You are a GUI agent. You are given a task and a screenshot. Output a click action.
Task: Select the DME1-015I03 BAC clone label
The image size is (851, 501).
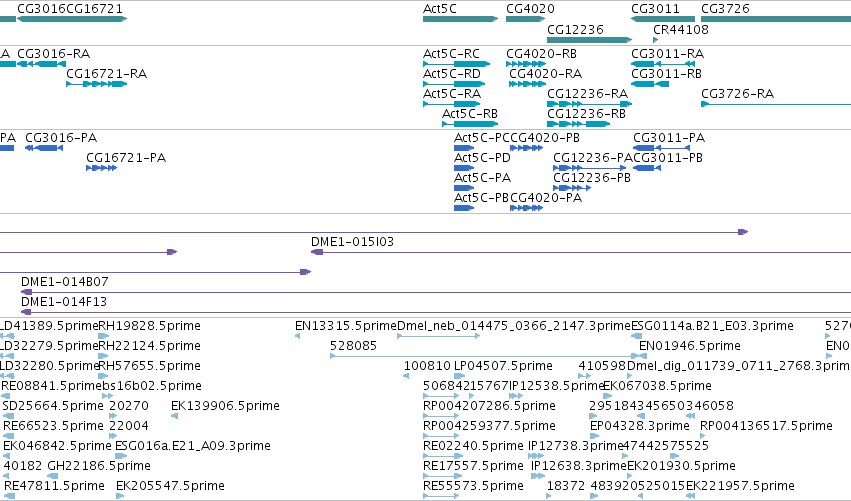point(352,242)
